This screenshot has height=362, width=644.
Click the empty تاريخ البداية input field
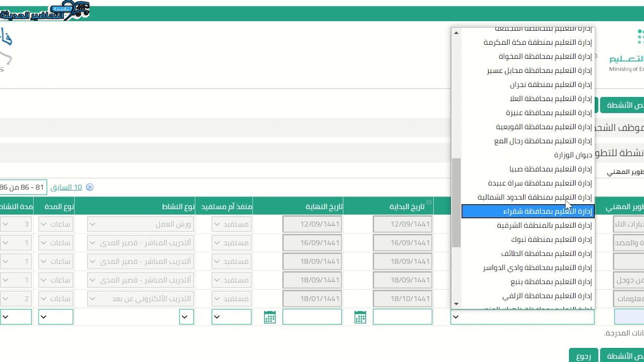(402, 317)
